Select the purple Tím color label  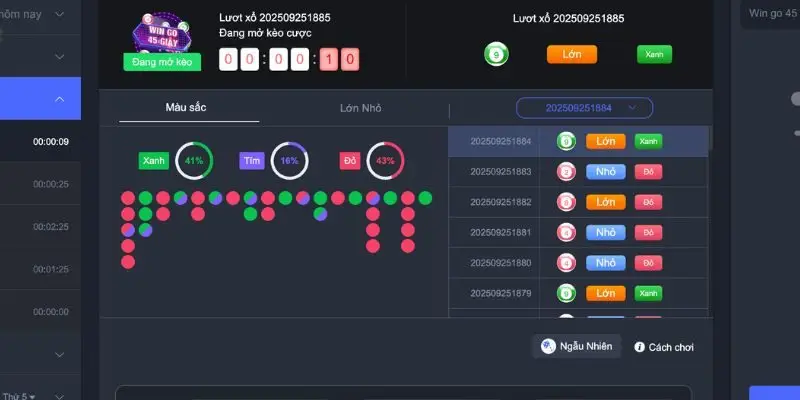pos(252,160)
